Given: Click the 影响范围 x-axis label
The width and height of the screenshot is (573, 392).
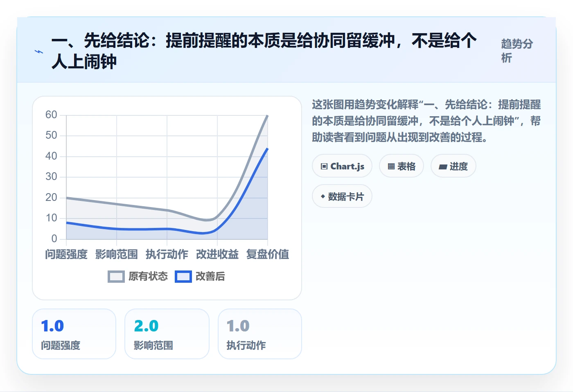Looking at the screenshot, I should [x=117, y=255].
